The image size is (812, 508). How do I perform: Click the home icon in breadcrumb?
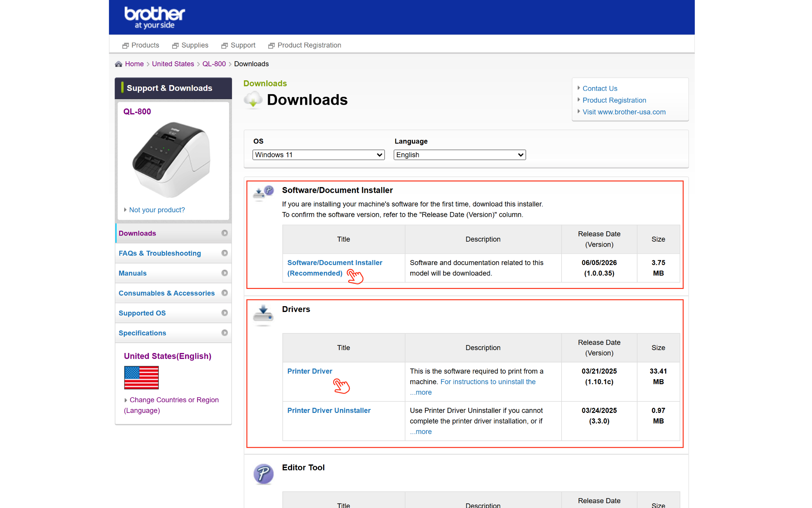tap(119, 64)
